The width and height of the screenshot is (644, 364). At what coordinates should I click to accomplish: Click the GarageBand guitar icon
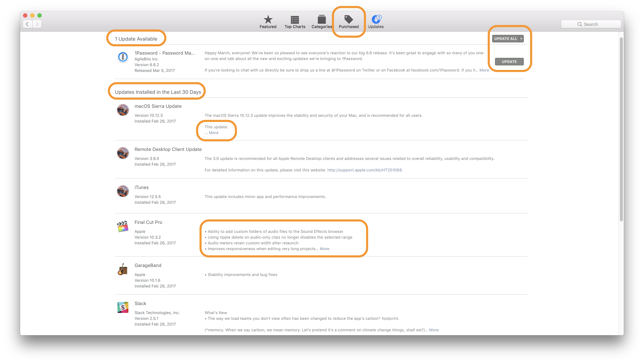click(x=123, y=269)
